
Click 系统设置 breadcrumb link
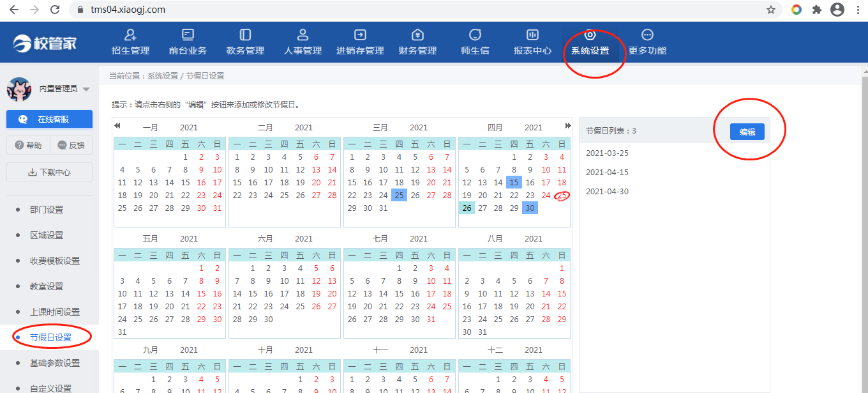pos(163,75)
